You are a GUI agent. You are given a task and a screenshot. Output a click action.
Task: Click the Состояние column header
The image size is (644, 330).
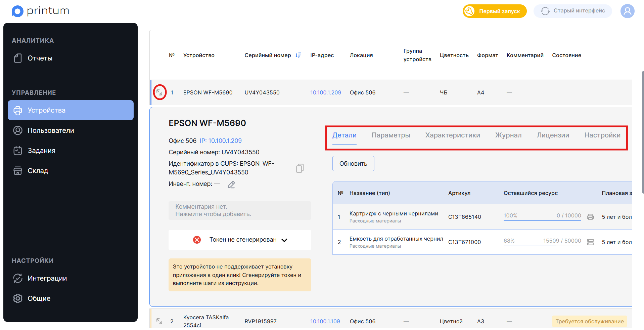[566, 55]
